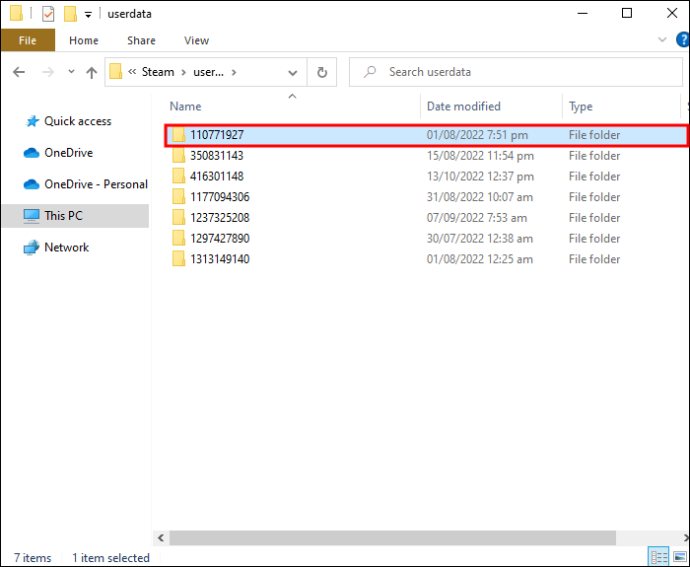Image resolution: width=690 pixels, height=567 pixels.
Task: Expand breadcrumb chevron after user...
Action: (234, 72)
